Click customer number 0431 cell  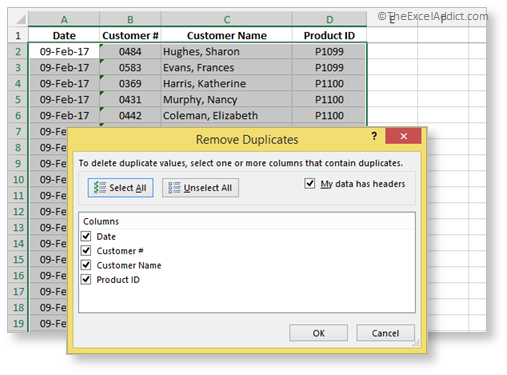130,99
